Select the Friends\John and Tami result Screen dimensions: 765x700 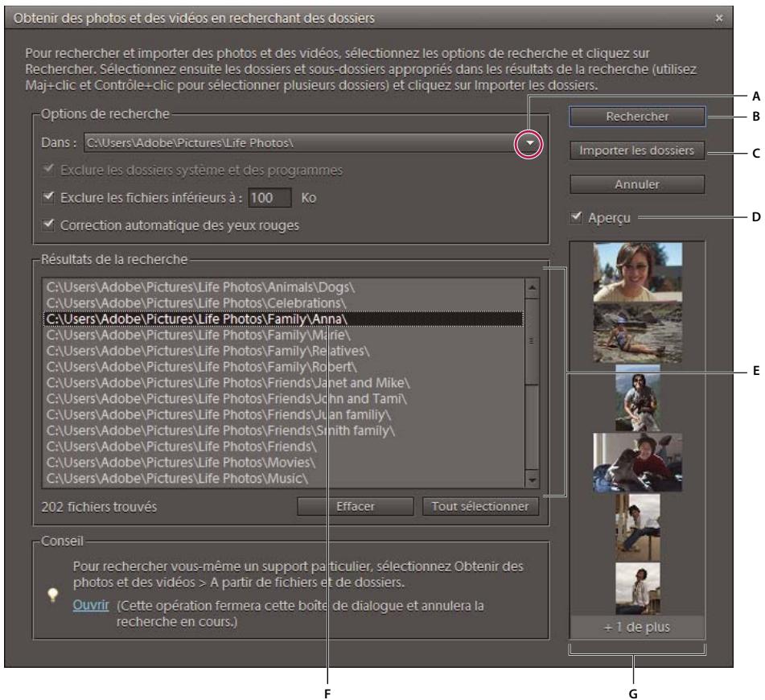click(283, 399)
